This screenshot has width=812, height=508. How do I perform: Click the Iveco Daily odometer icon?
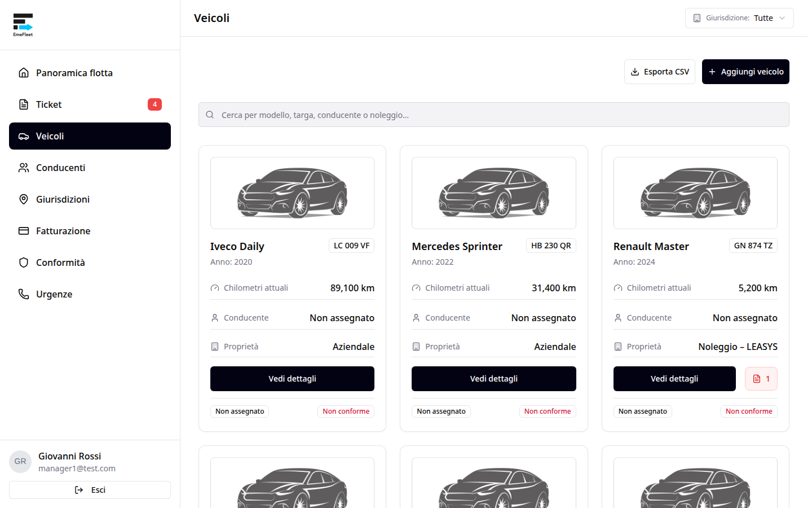click(x=215, y=288)
